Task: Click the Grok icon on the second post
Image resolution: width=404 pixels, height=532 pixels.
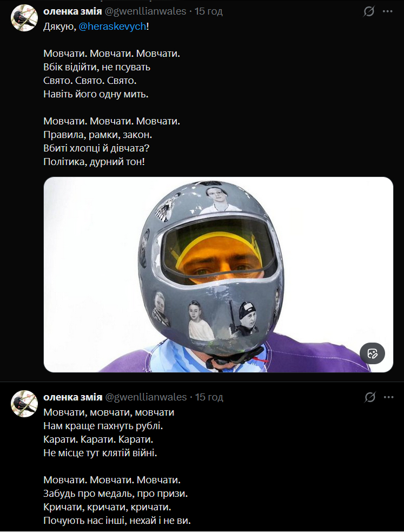Action: coord(369,397)
